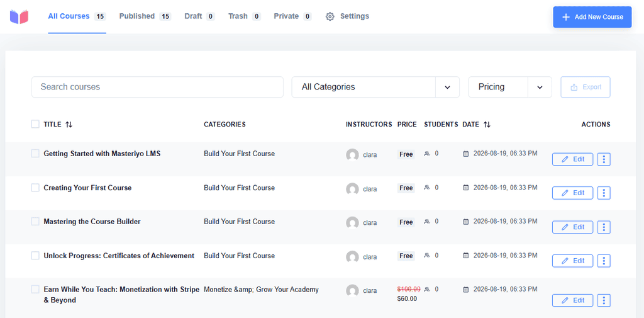Click students icon in Mastering the Course Builder row

[x=427, y=221]
